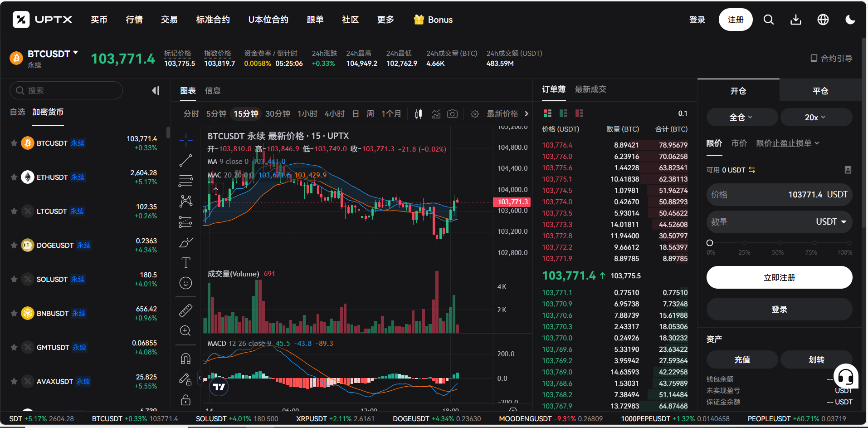Open the emoji icons tool
The width and height of the screenshot is (868, 428).
pos(186,283)
